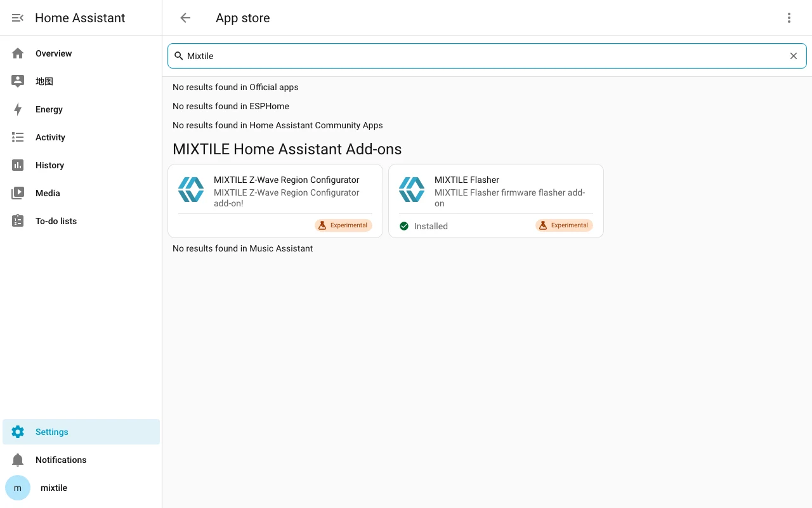Click "No results found in Official apps"
812x508 pixels.
pos(235,87)
